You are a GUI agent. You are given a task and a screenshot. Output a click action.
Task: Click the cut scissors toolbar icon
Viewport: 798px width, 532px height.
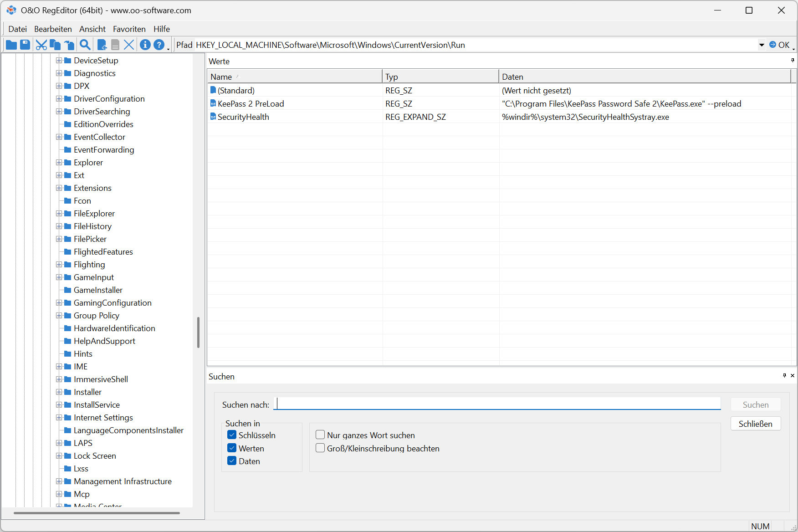[x=41, y=45]
